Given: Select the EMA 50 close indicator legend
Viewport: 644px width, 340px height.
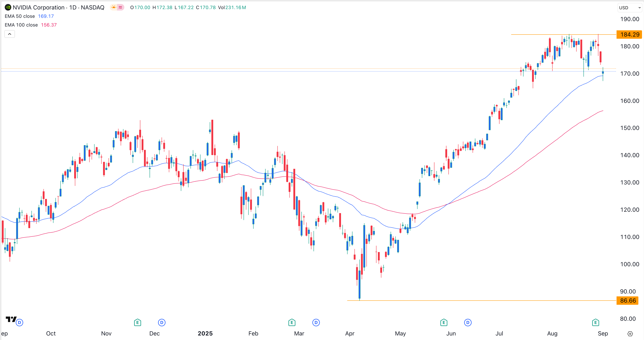Looking at the screenshot, I should 20,16.
